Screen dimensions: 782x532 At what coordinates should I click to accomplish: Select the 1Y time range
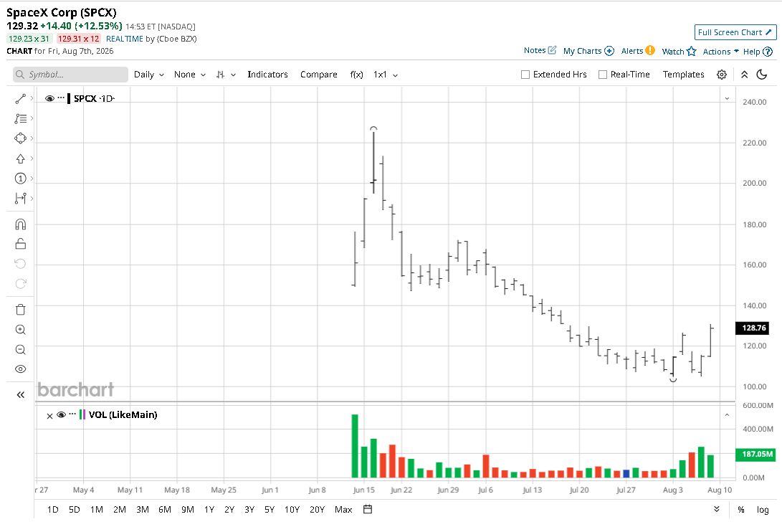tap(209, 510)
